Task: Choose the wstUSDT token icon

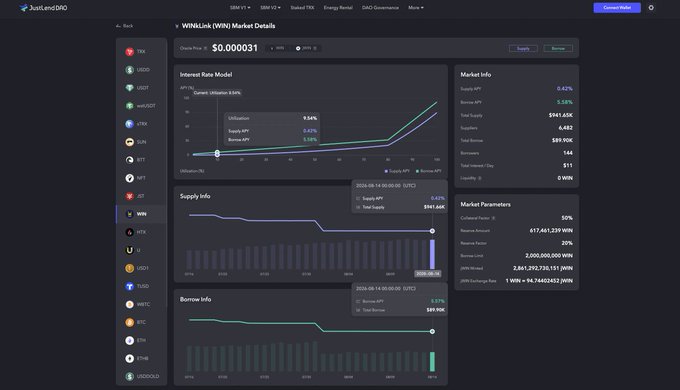Action: 129,106
